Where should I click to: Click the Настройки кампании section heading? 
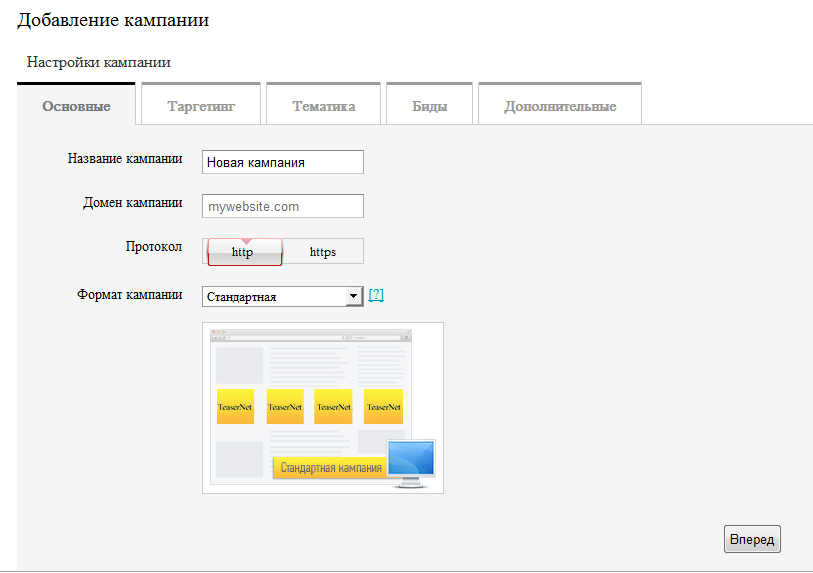click(98, 62)
